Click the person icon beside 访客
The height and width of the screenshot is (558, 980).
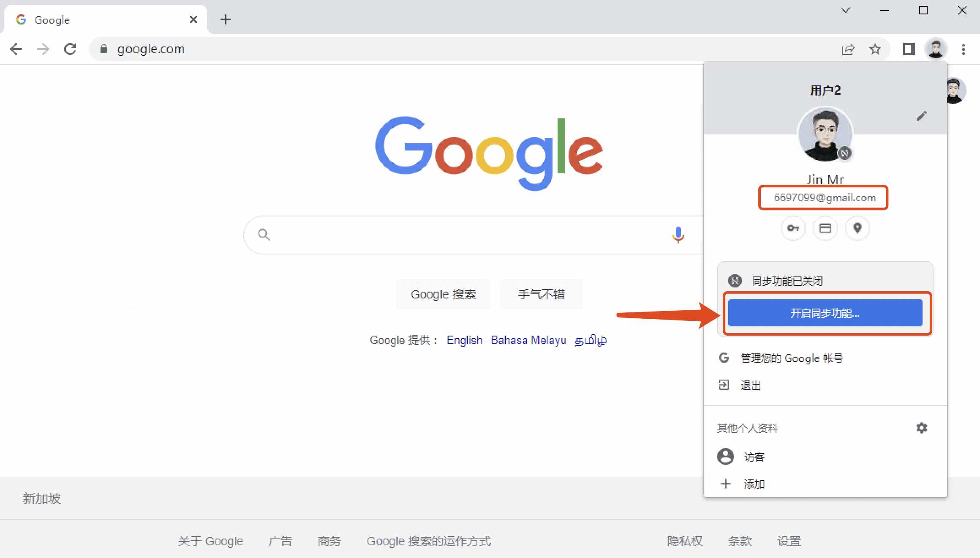726,457
